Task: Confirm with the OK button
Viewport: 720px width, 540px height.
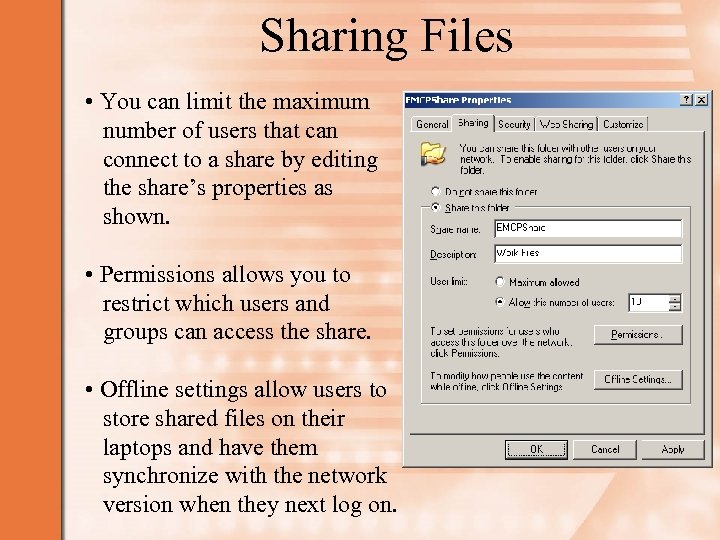Action: click(536, 449)
